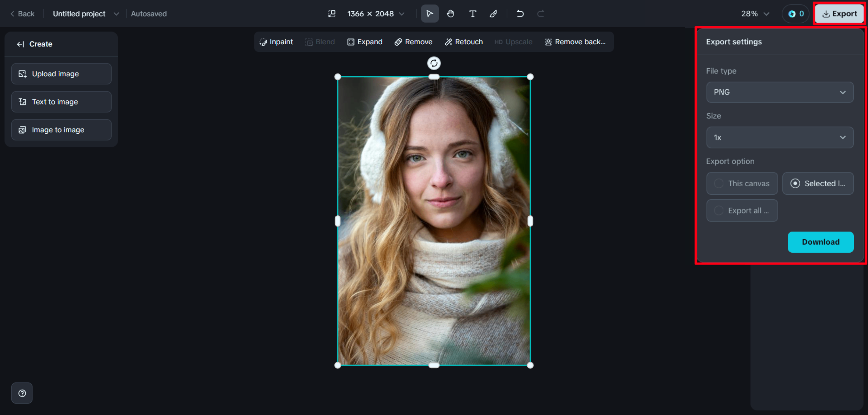
Task: Choose Retouch from the edit toolbar
Action: [464, 42]
